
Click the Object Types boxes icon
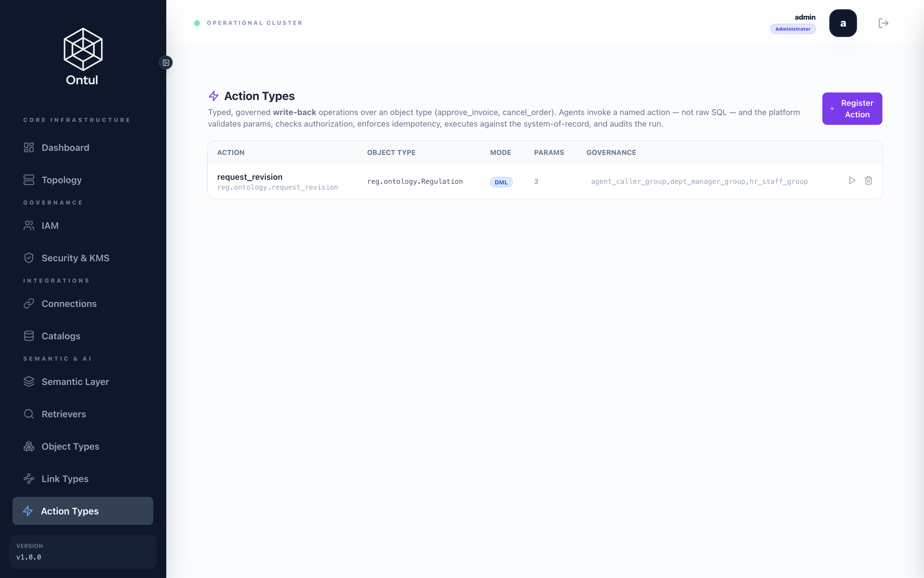(x=29, y=447)
